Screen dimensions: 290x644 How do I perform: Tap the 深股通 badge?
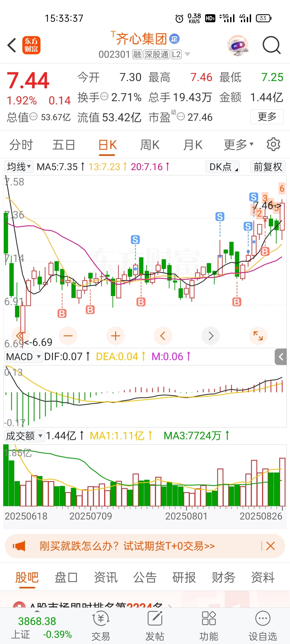tap(157, 54)
